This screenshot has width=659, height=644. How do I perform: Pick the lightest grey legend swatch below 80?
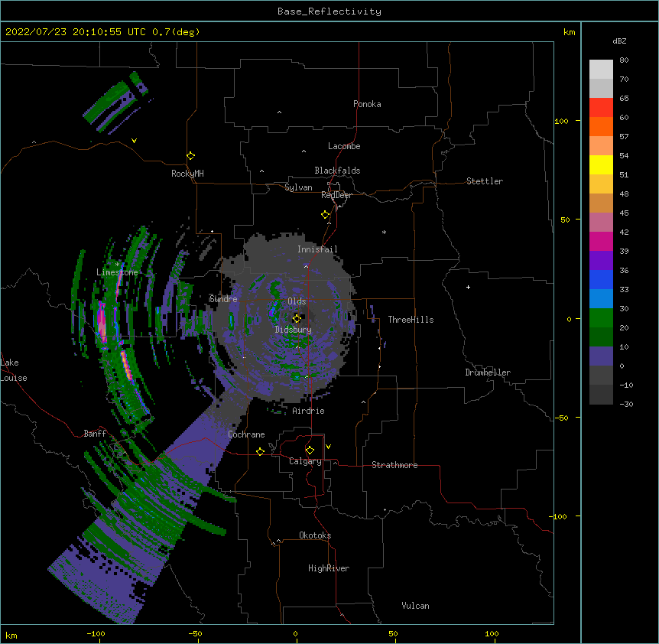pos(601,70)
